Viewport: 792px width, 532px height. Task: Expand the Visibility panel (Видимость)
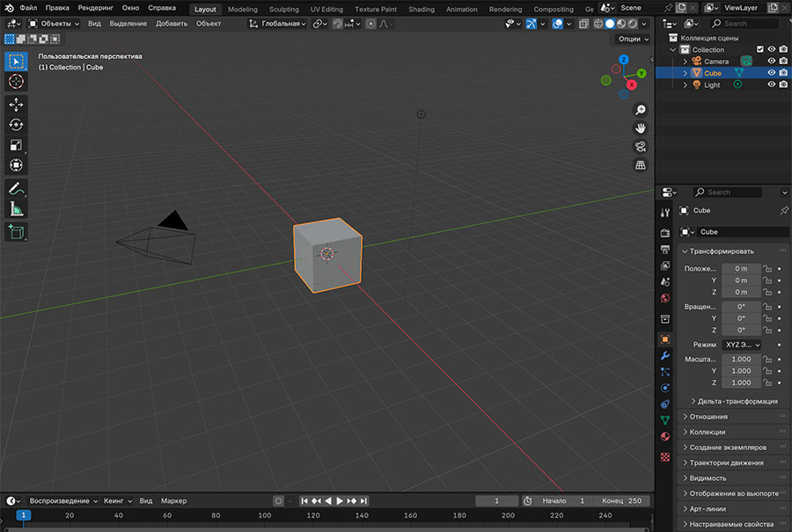tap(708, 478)
